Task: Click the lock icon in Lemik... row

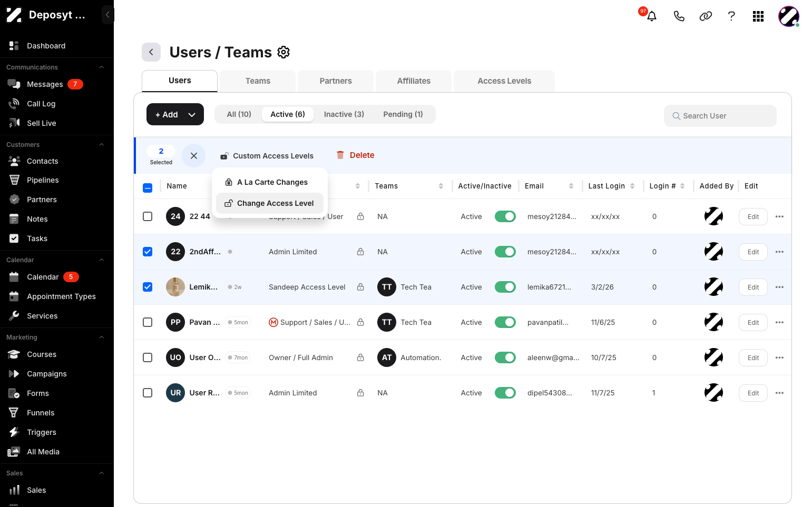Action: (x=360, y=287)
